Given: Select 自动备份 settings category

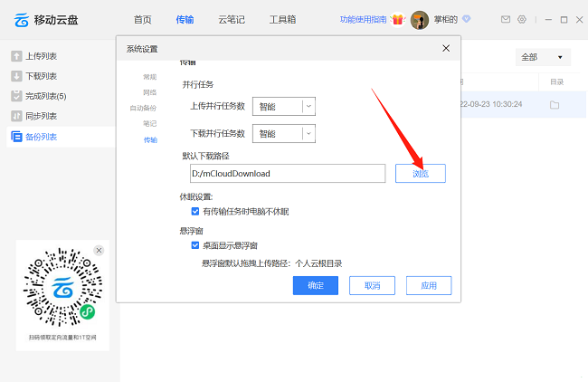Looking at the screenshot, I should [x=143, y=108].
